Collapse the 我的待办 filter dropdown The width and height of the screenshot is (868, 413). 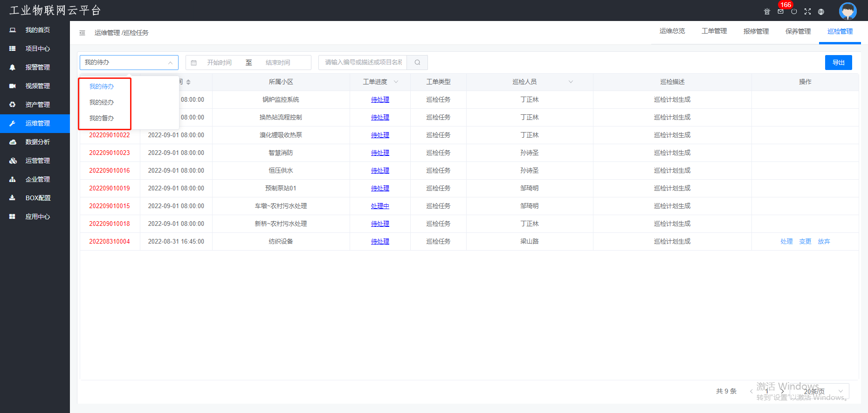129,63
